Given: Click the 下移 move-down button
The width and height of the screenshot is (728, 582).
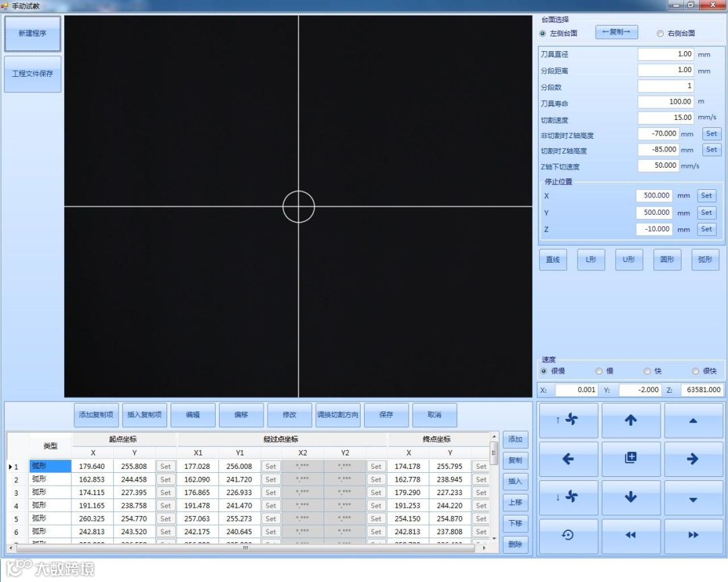Looking at the screenshot, I should point(516,523).
